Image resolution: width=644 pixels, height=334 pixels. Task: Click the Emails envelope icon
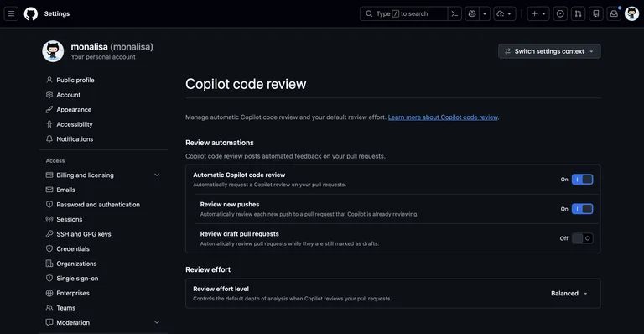(x=49, y=190)
